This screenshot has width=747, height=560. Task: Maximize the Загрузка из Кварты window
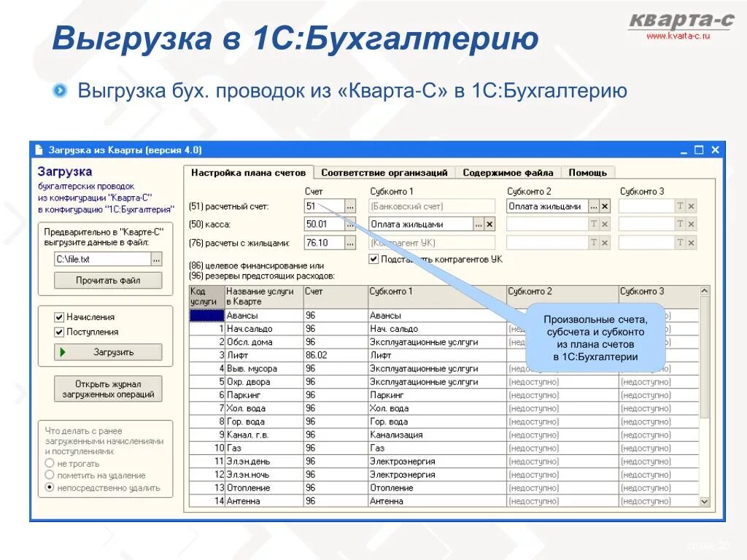tap(699, 150)
